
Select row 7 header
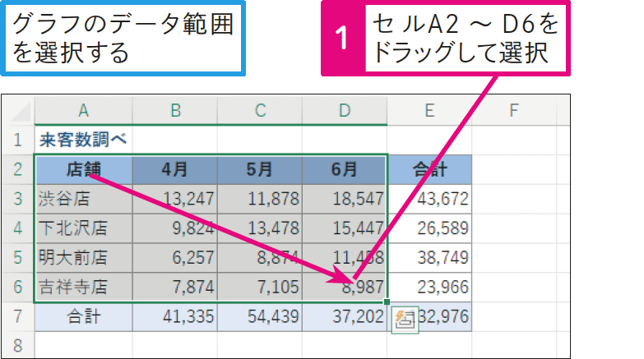[18, 317]
